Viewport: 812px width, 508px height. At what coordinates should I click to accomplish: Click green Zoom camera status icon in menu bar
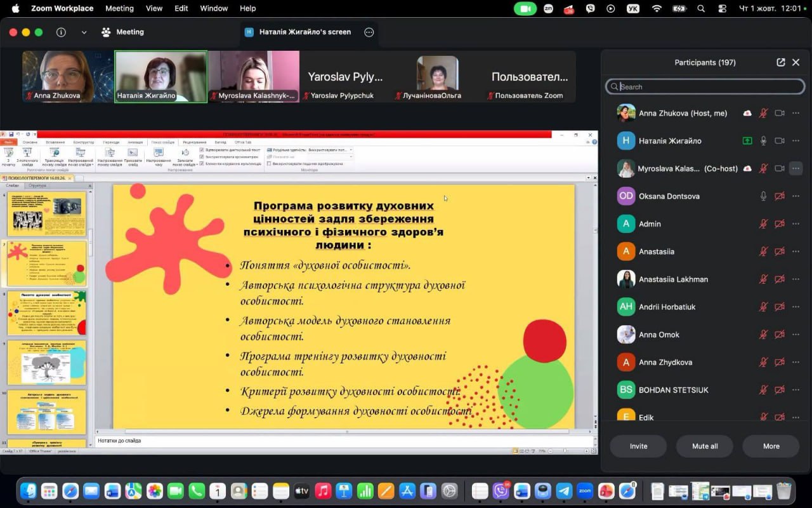coord(525,8)
